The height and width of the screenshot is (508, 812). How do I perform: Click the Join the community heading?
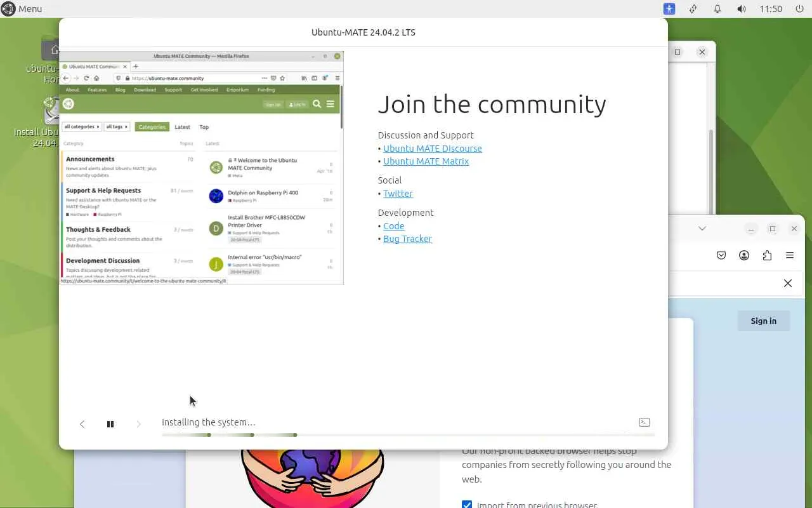point(492,104)
